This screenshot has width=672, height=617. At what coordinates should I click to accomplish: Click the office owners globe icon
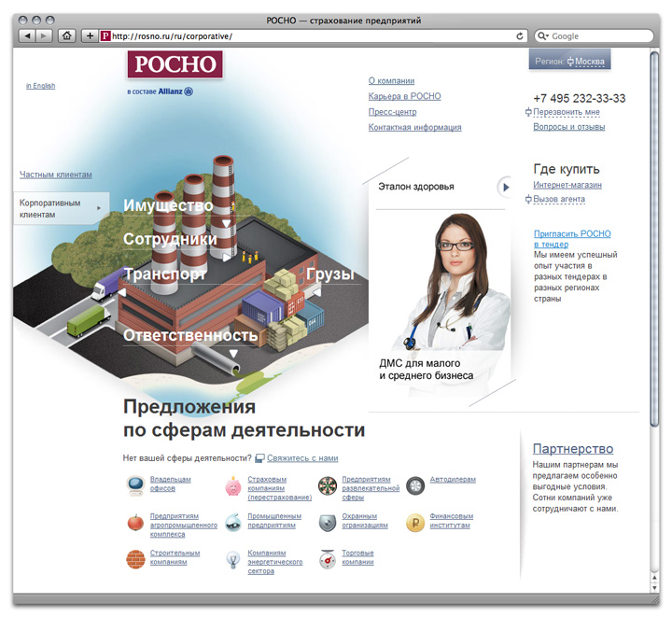point(135,484)
